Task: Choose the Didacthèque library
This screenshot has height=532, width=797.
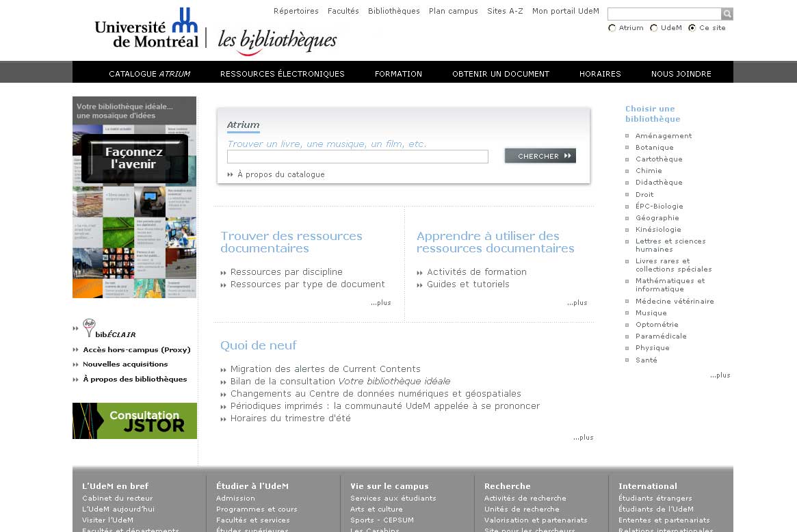Action: pyautogui.click(x=659, y=183)
